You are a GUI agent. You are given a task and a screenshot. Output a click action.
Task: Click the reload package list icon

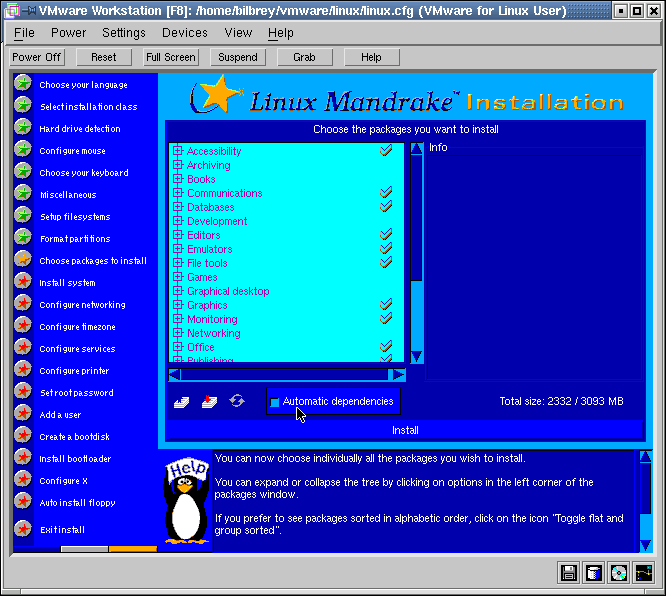(x=237, y=401)
